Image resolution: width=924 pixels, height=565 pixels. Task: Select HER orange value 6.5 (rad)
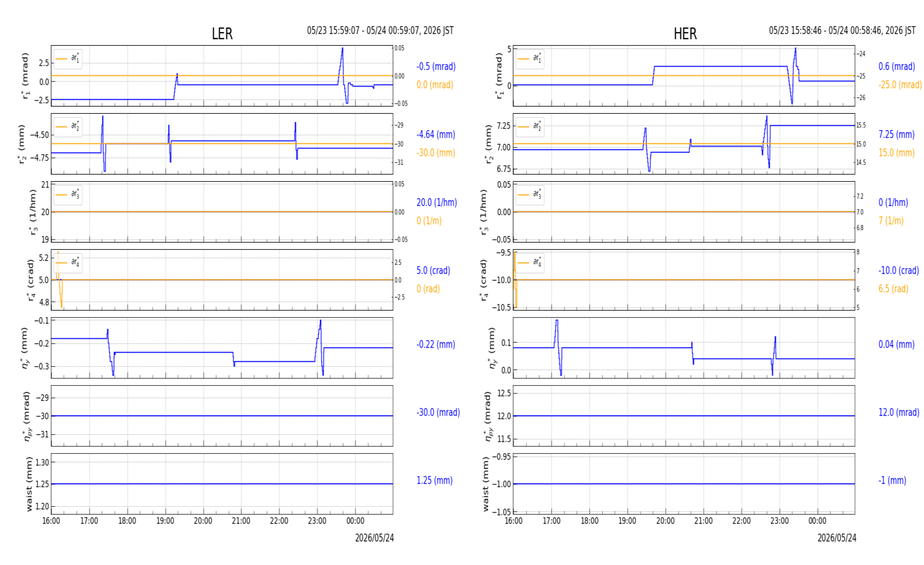point(893,289)
